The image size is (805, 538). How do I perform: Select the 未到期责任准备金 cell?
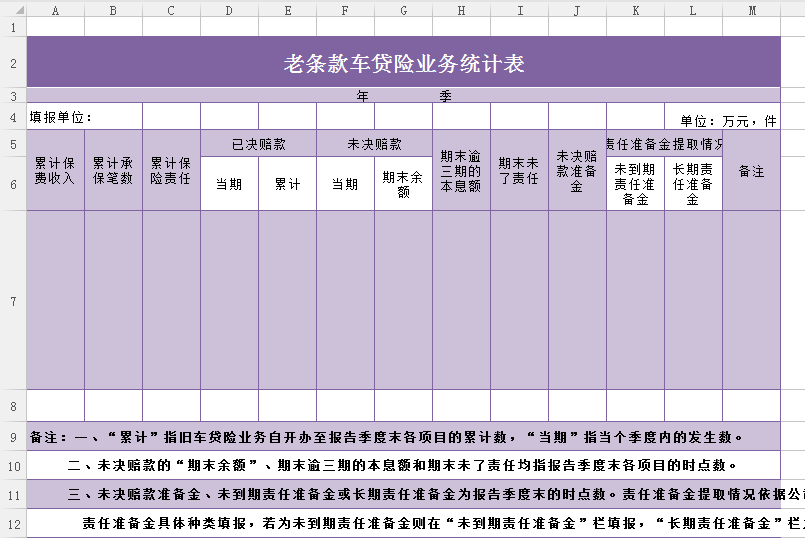tap(635, 184)
